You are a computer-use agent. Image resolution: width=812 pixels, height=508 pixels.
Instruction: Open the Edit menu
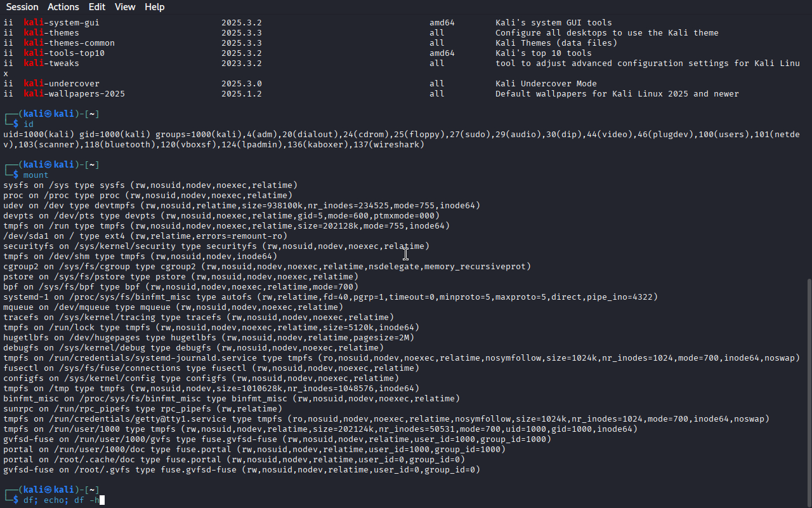coord(97,7)
